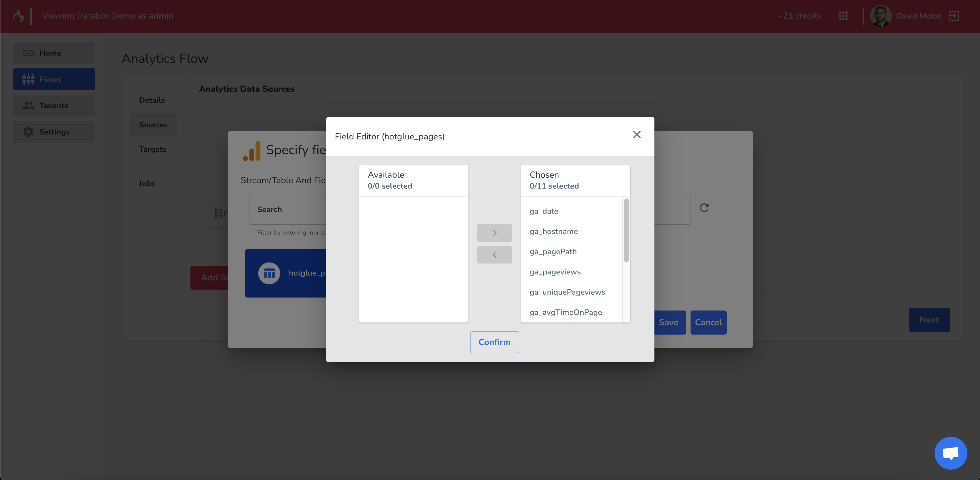Select ga_hostname in Chosen list
Image resolution: width=980 pixels, height=480 pixels.
(x=553, y=232)
